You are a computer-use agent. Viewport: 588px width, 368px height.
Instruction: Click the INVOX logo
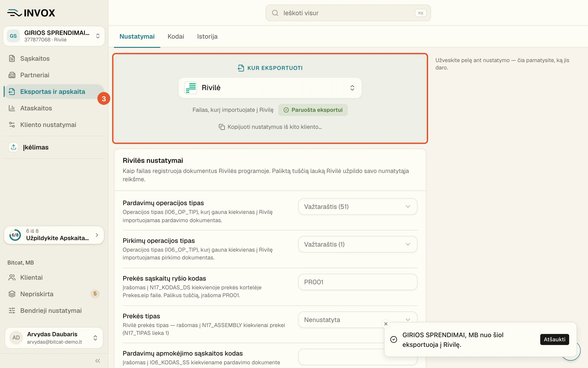[x=31, y=13]
